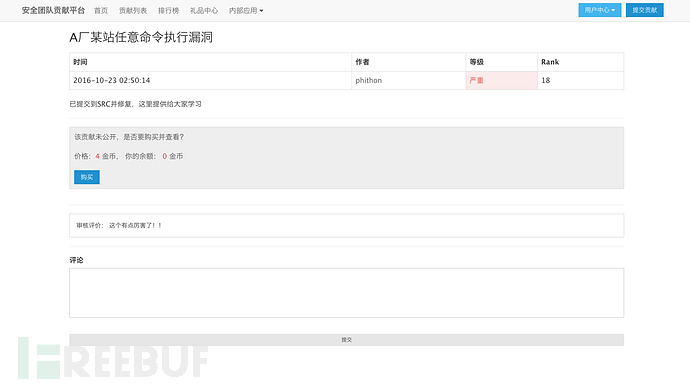Focus the 评论 comment text area
Screen dimensions: 690x386
[x=346, y=293]
